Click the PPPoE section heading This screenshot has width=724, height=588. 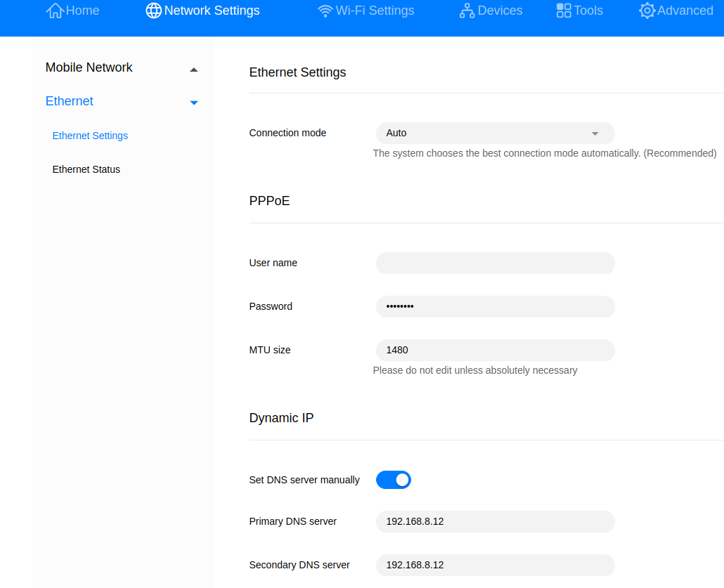click(269, 201)
